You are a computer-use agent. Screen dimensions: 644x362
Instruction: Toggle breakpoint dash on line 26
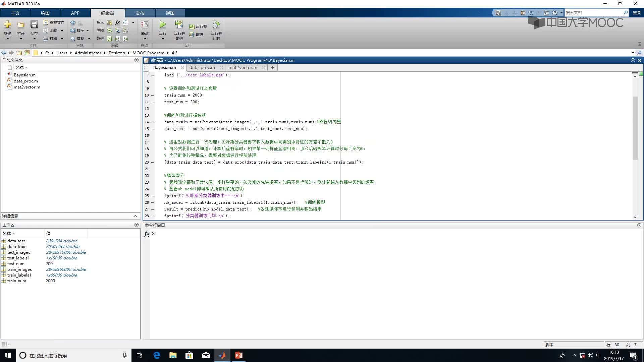click(152, 202)
